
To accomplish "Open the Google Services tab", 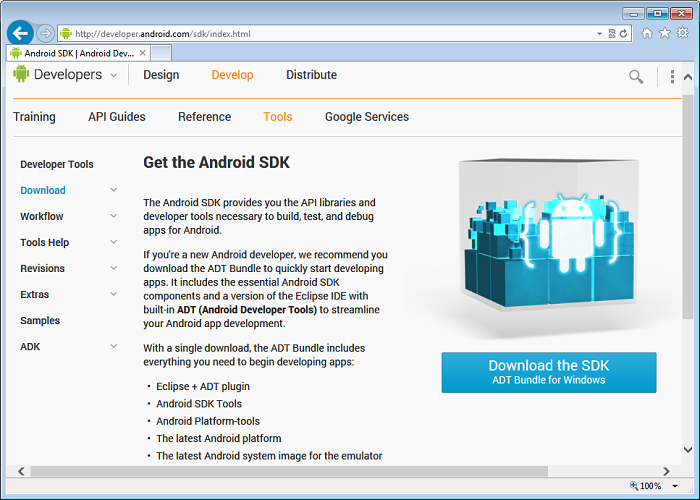I will click(x=367, y=117).
